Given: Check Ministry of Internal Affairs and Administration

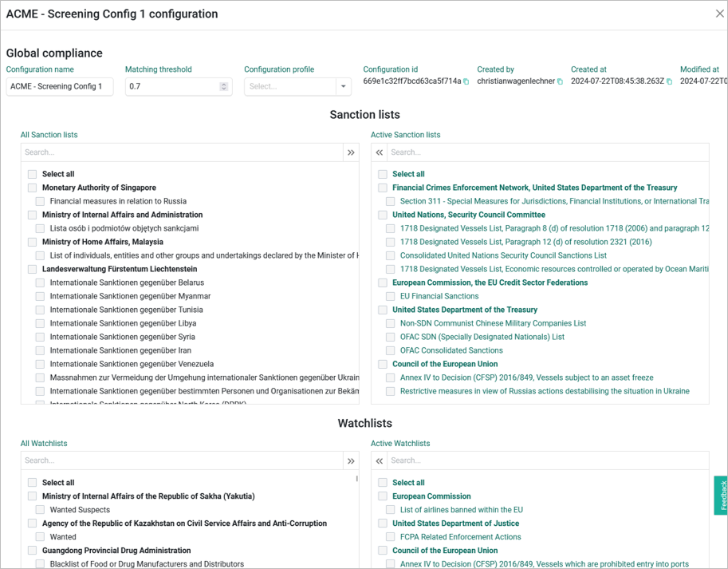Looking at the screenshot, I should point(32,215).
